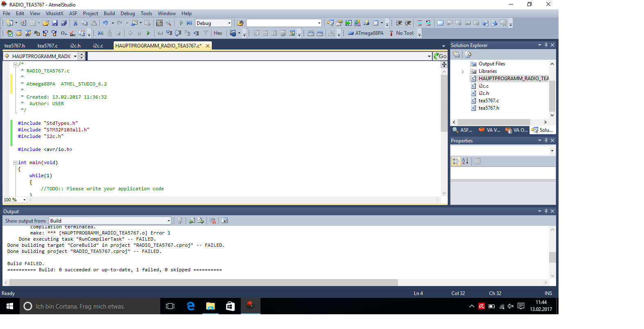Click the Decrease Indent icon
The width and height of the screenshot is (644, 329).
pos(399,23)
